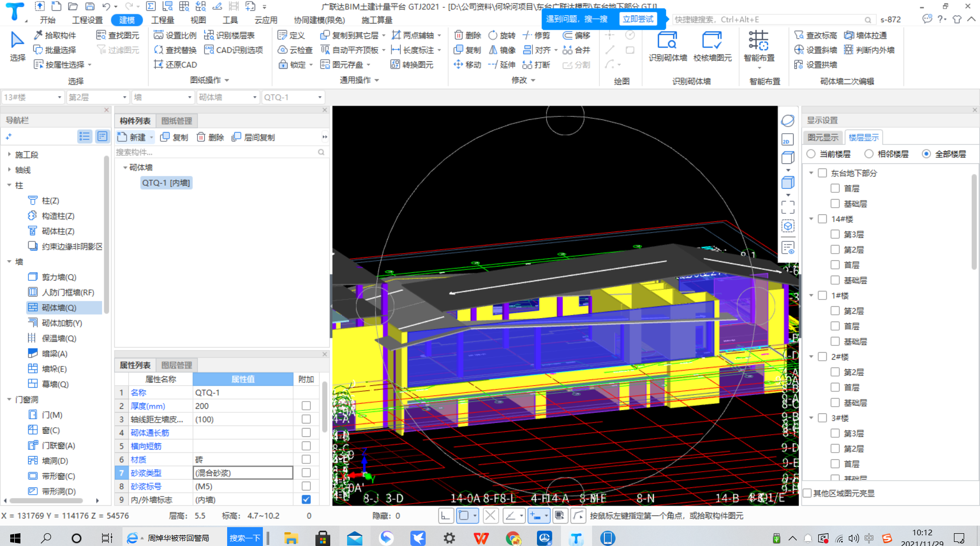980x546 pixels.
Task: Click 查改标高 edit elevation tool
Action: pyautogui.click(x=816, y=35)
